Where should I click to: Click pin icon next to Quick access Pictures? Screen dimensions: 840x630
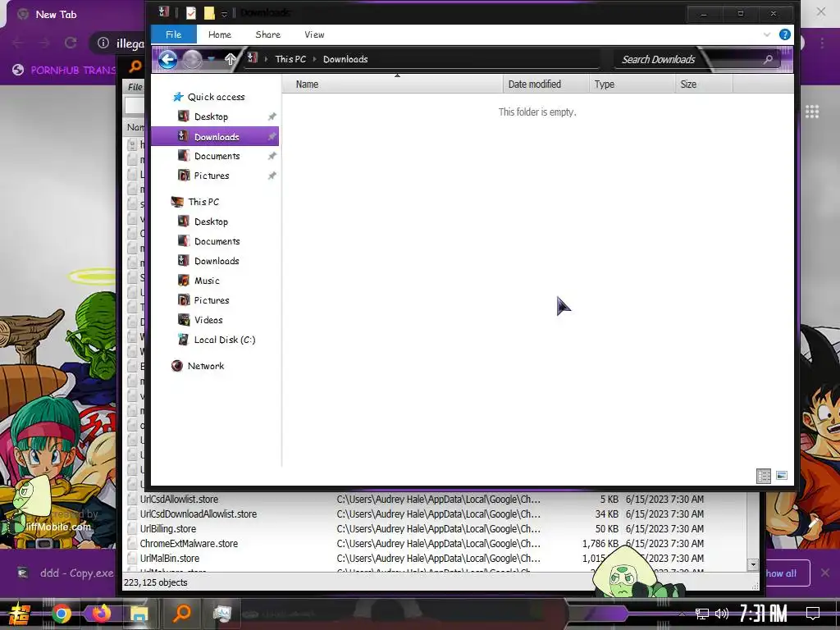(x=272, y=176)
